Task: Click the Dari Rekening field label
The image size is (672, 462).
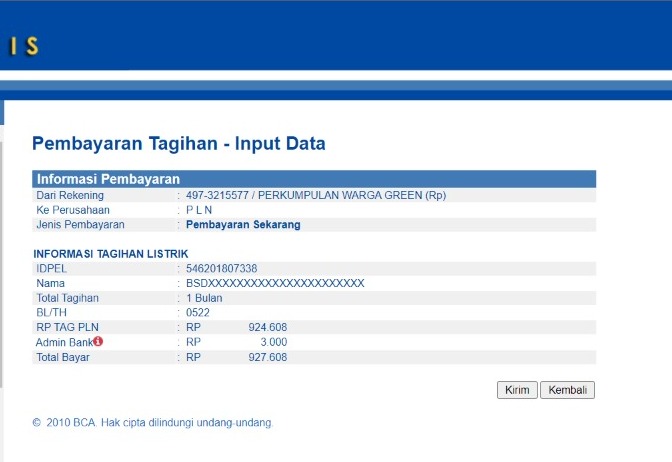Action: pos(70,195)
